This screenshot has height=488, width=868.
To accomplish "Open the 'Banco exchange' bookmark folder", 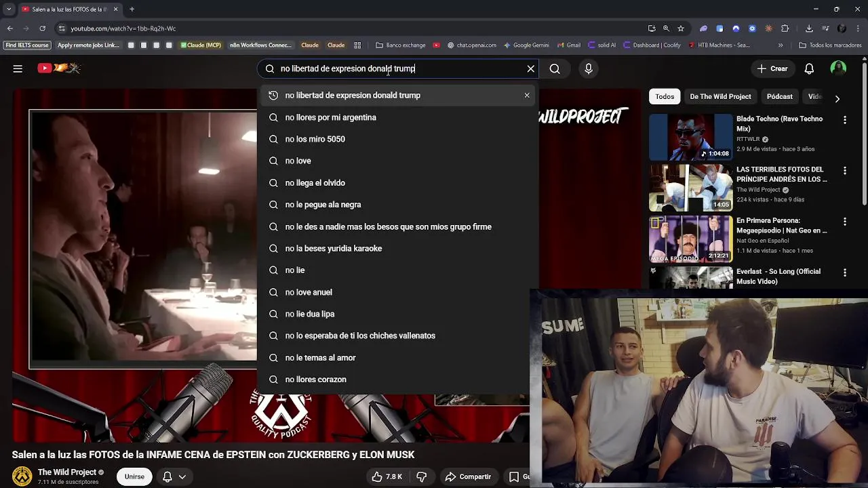I will [401, 45].
